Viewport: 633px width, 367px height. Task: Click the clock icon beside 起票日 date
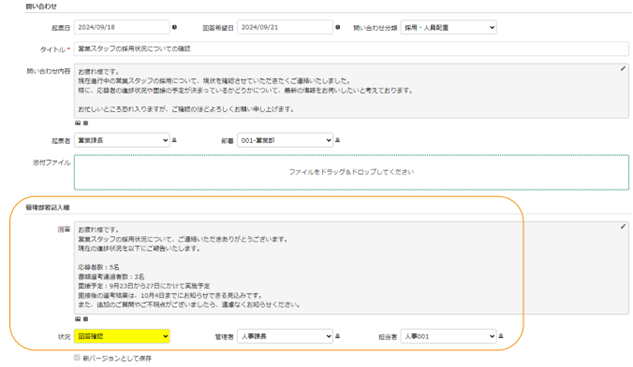(174, 27)
